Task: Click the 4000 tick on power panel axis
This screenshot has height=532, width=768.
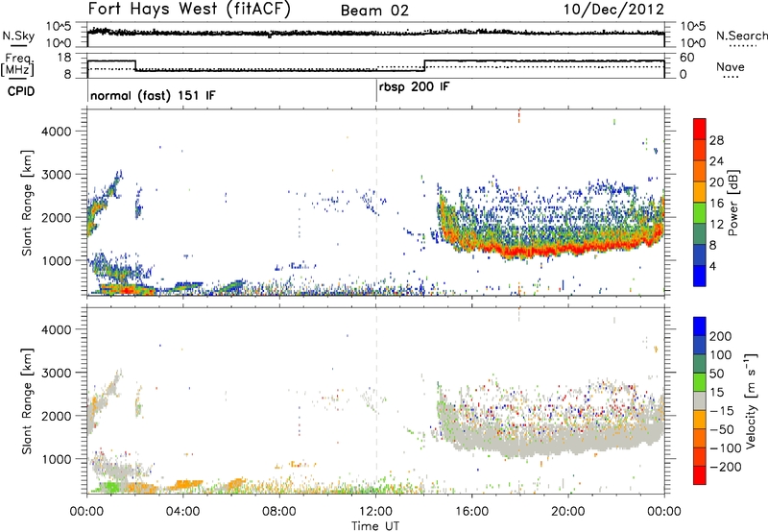Action: (56, 132)
